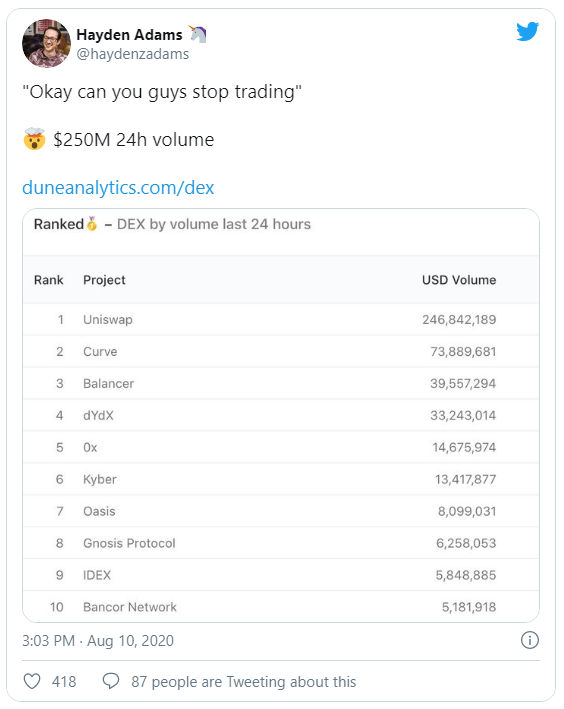
Task: Click the Bancor Network row
Action: click(x=281, y=607)
